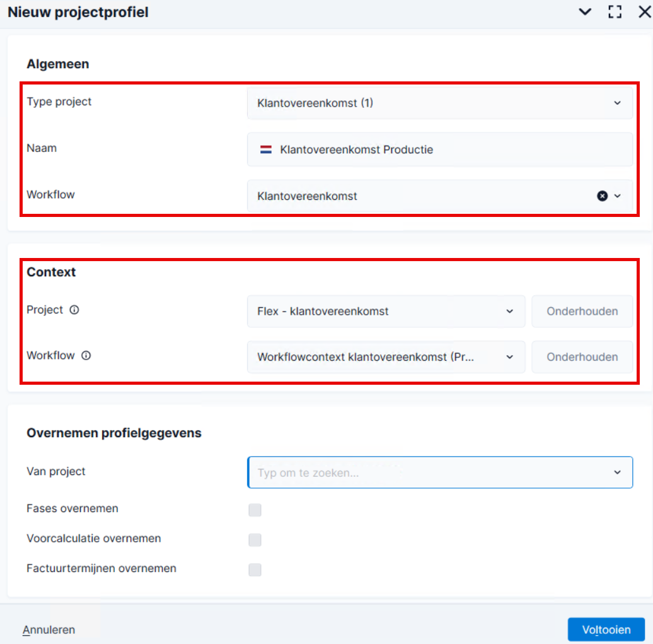
Task: Expand the Flex - klantovereenkomst project dropdown
Action: click(386, 312)
